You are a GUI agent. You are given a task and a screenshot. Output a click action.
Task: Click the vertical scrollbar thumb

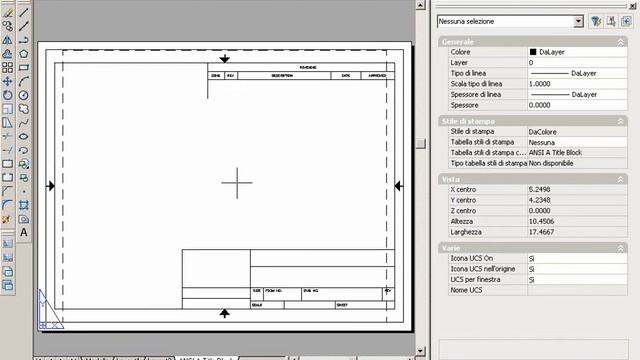pos(420,143)
